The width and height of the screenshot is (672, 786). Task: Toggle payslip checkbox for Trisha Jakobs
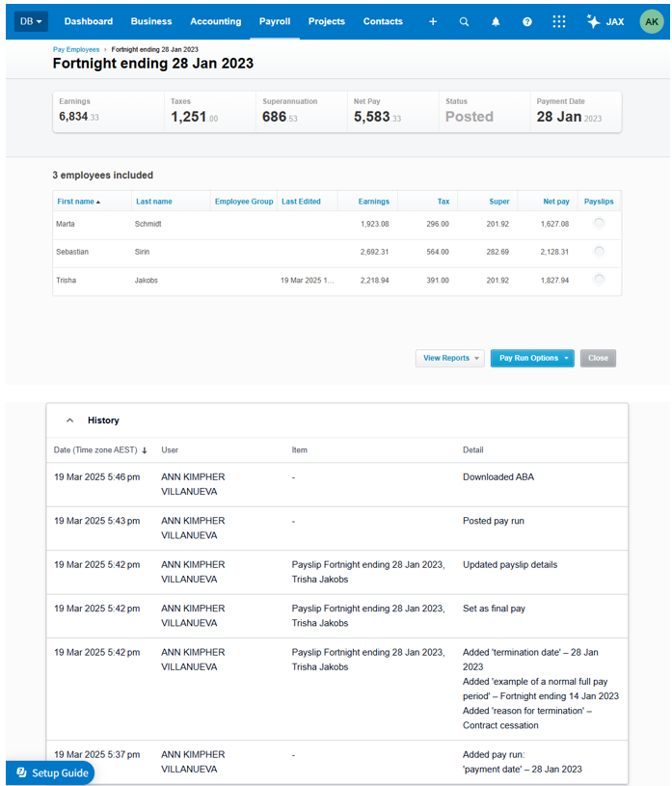click(x=599, y=280)
